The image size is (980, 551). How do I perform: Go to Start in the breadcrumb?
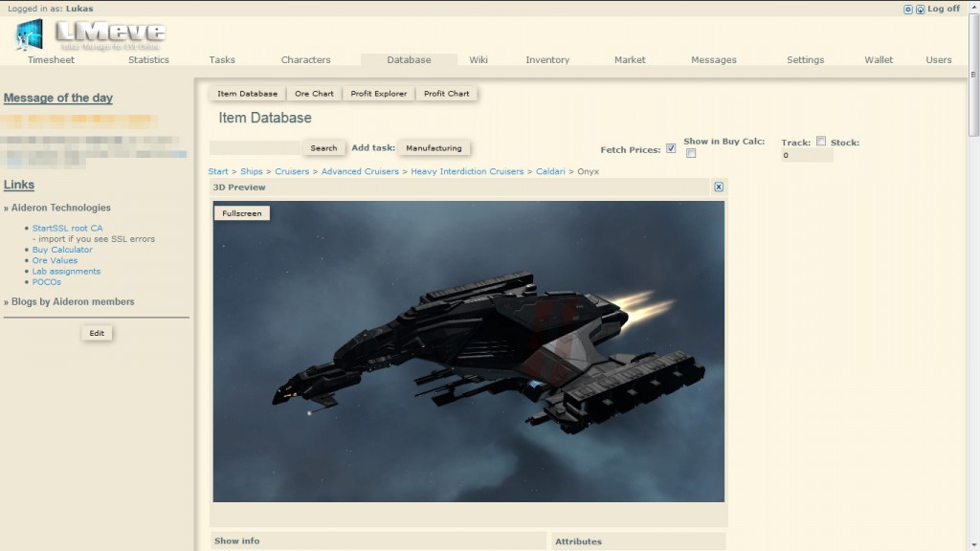tap(218, 171)
